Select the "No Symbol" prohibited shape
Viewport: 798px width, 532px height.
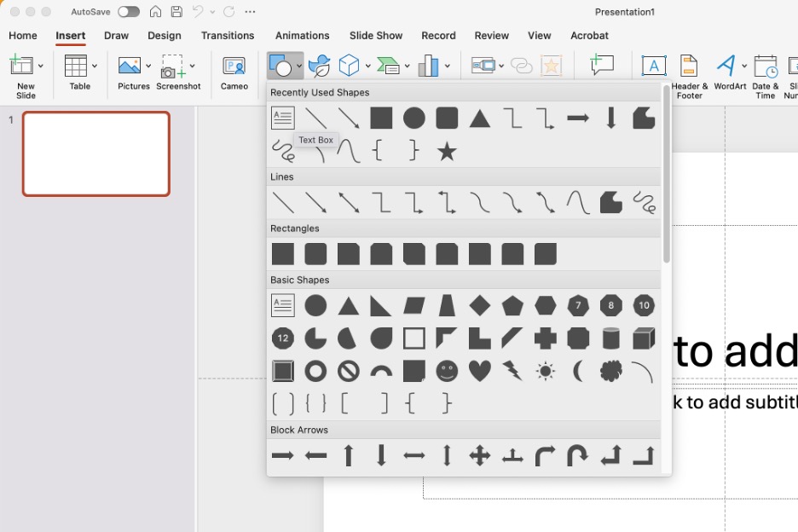click(348, 371)
